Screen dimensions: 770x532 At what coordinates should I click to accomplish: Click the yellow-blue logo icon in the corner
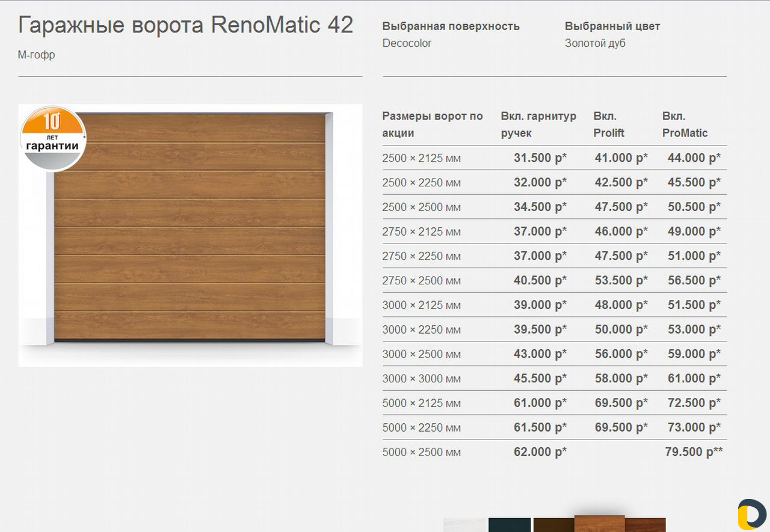(x=752, y=515)
